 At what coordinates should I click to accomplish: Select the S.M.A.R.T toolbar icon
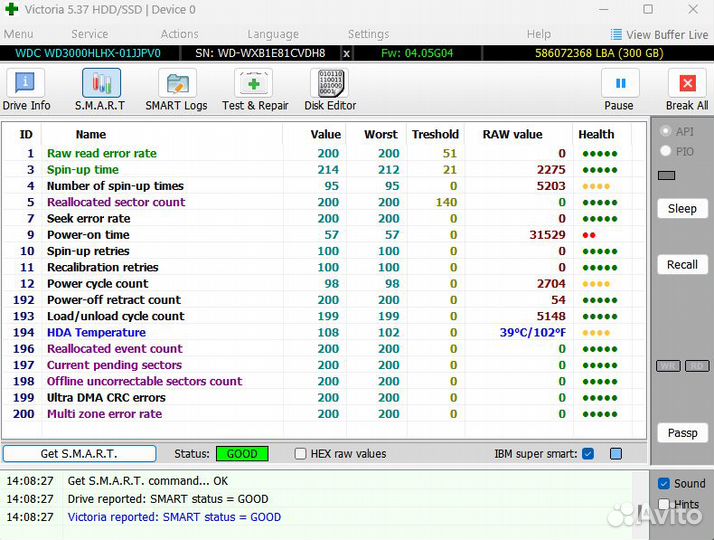[100, 90]
